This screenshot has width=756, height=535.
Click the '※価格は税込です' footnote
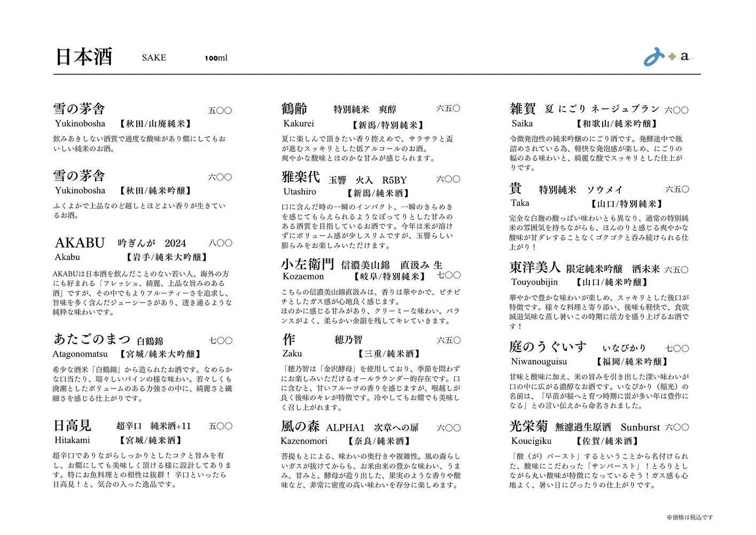pos(690,517)
